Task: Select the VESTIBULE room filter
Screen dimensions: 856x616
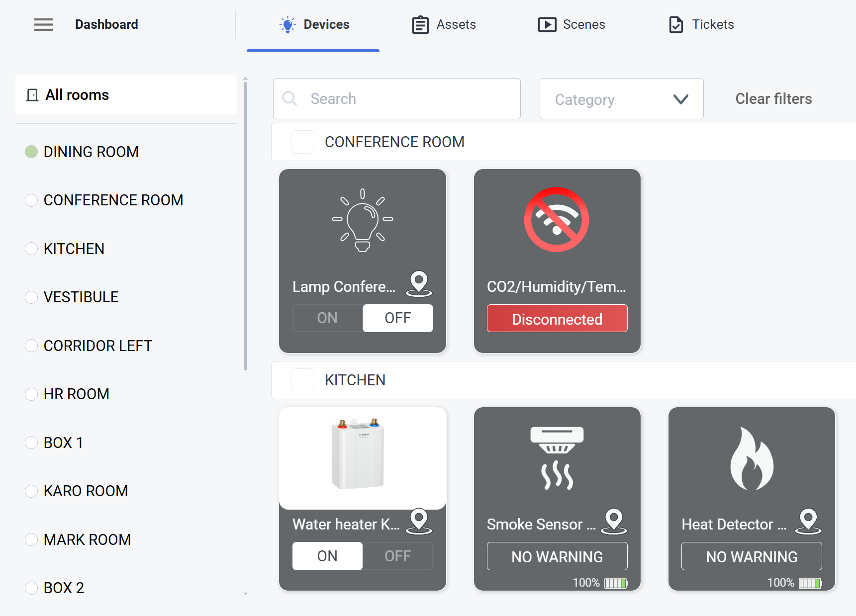Action: (31, 297)
